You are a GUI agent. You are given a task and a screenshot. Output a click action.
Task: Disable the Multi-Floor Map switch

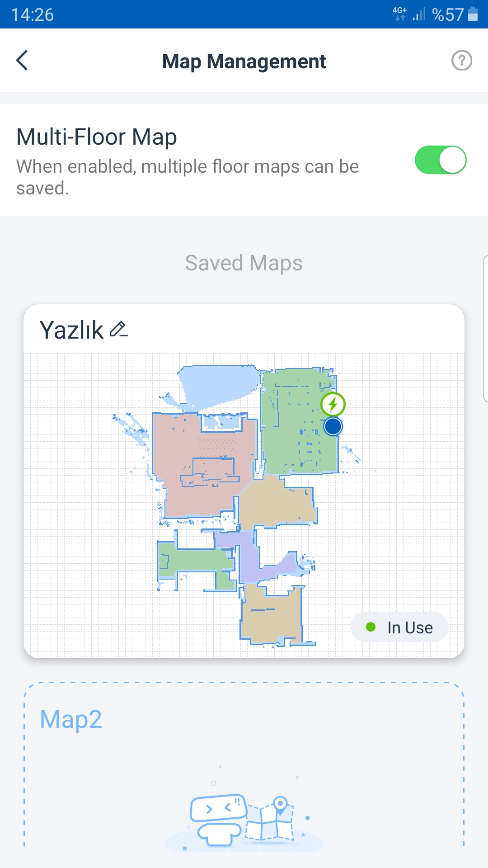pos(441,160)
